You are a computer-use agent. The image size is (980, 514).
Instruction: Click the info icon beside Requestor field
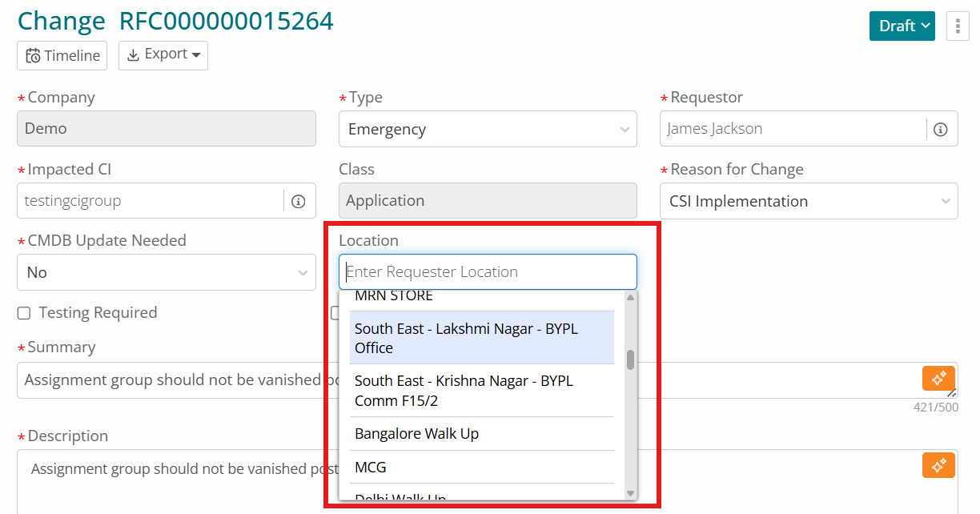coord(941,129)
